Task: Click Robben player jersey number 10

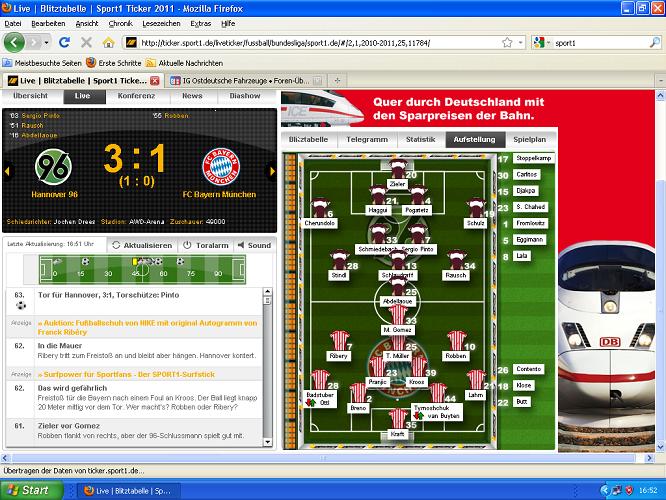Action: point(457,341)
